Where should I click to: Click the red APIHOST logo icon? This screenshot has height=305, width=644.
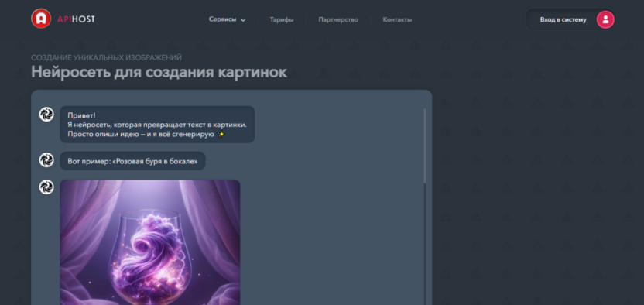click(x=41, y=19)
